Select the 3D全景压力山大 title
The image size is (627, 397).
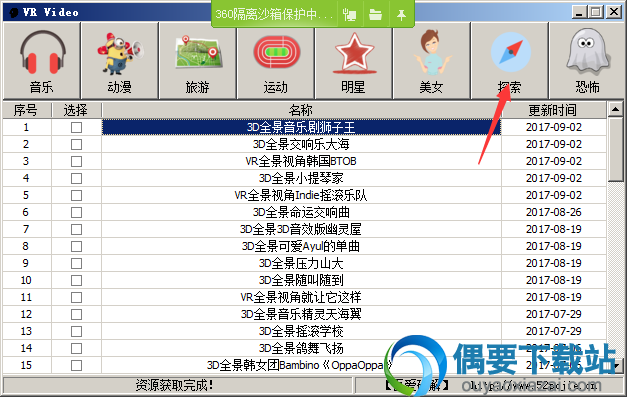pyautogui.click(x=301, y=263)
